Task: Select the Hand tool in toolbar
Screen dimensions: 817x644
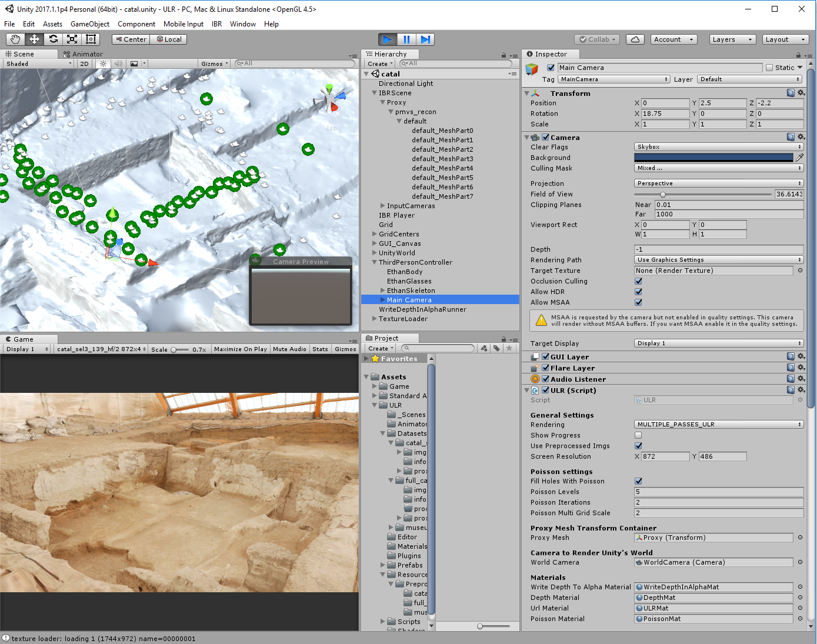Action: 15,39
